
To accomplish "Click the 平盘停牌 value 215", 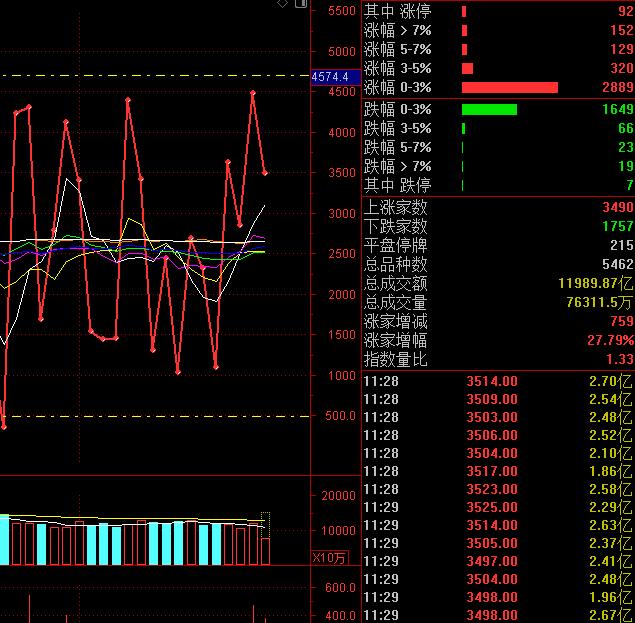I will (x=622, y=245).
